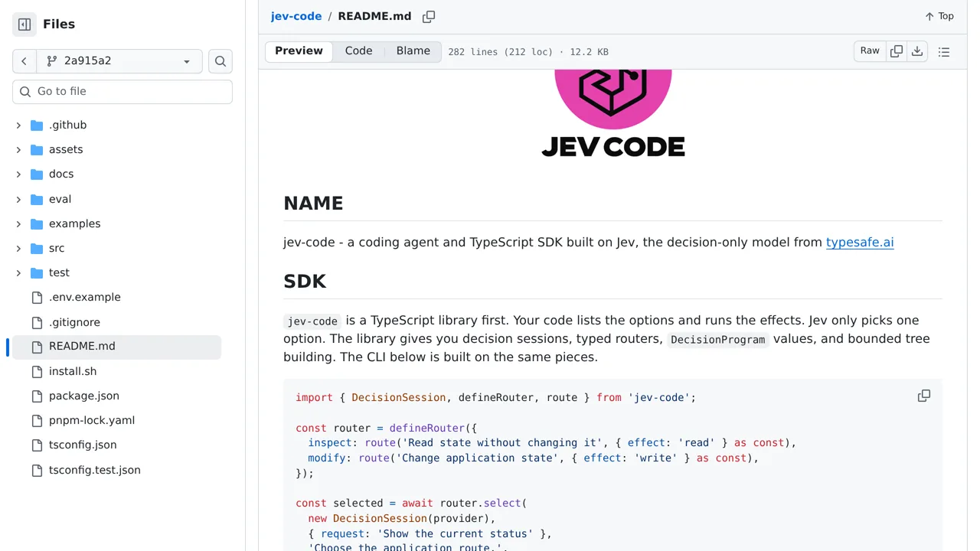Open the .gitignore file

(74, 322)
